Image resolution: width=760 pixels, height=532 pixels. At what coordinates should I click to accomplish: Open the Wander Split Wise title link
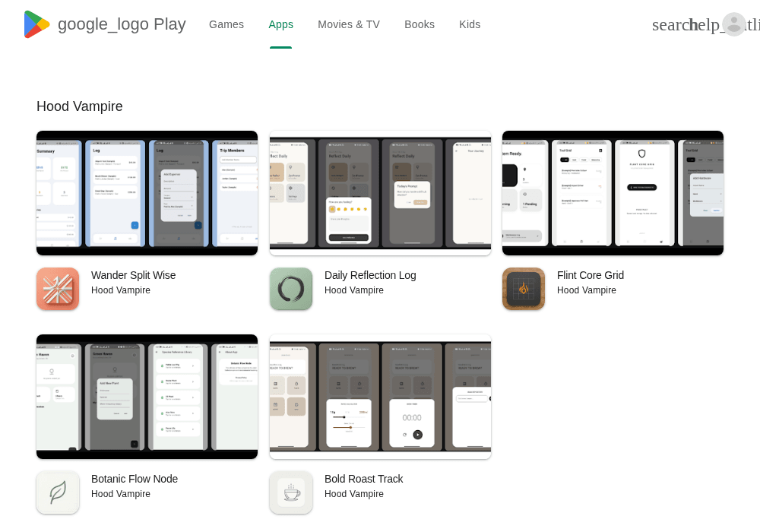133,275
